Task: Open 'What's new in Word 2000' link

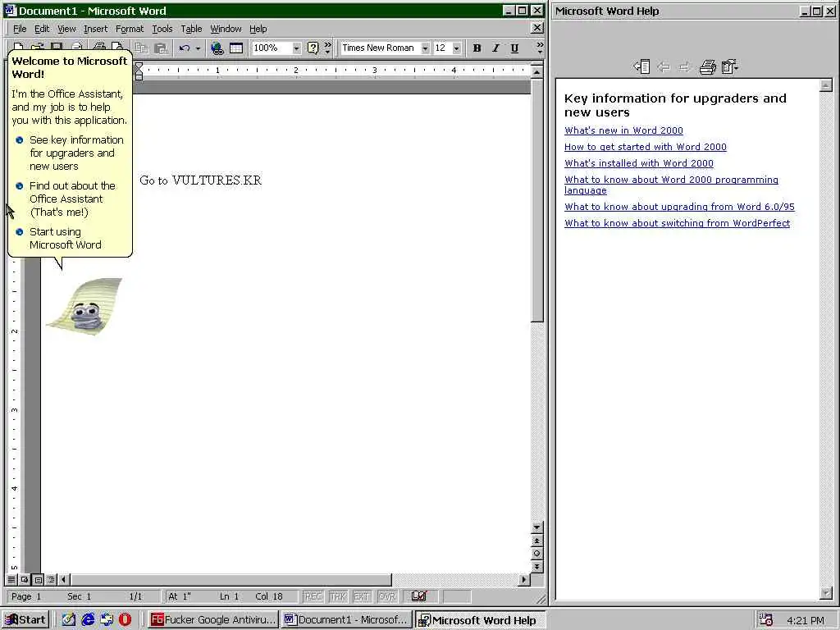Action: tap(623, 130)
